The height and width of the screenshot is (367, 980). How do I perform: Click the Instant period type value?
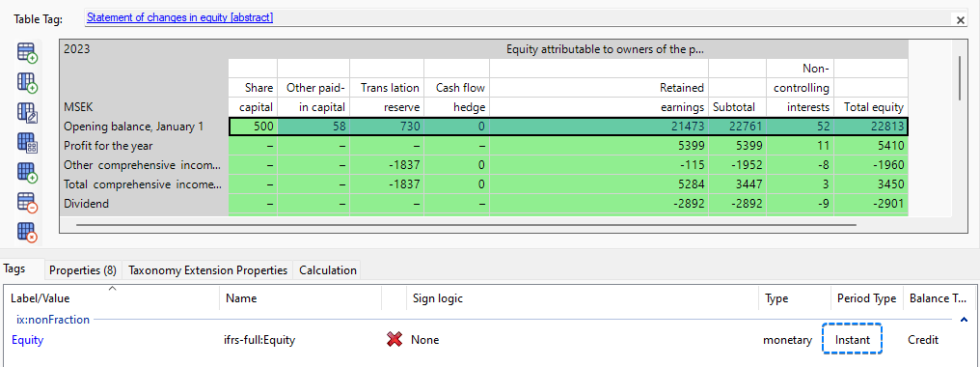852,340
